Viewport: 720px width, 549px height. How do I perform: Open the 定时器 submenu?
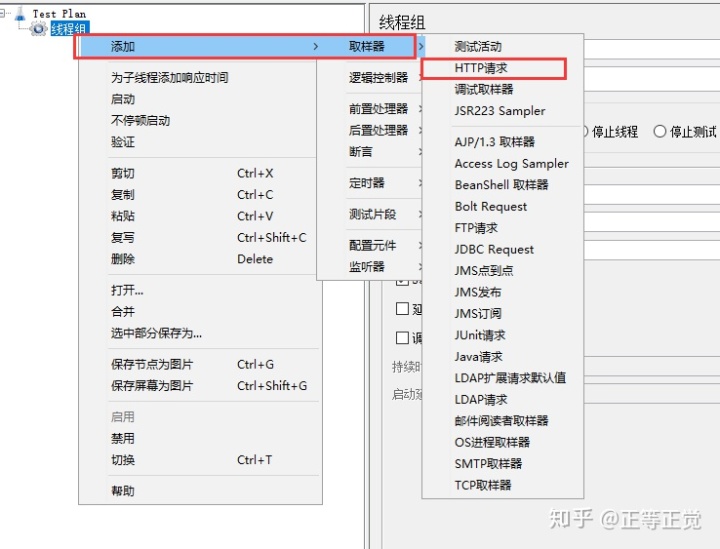(370, 183)
